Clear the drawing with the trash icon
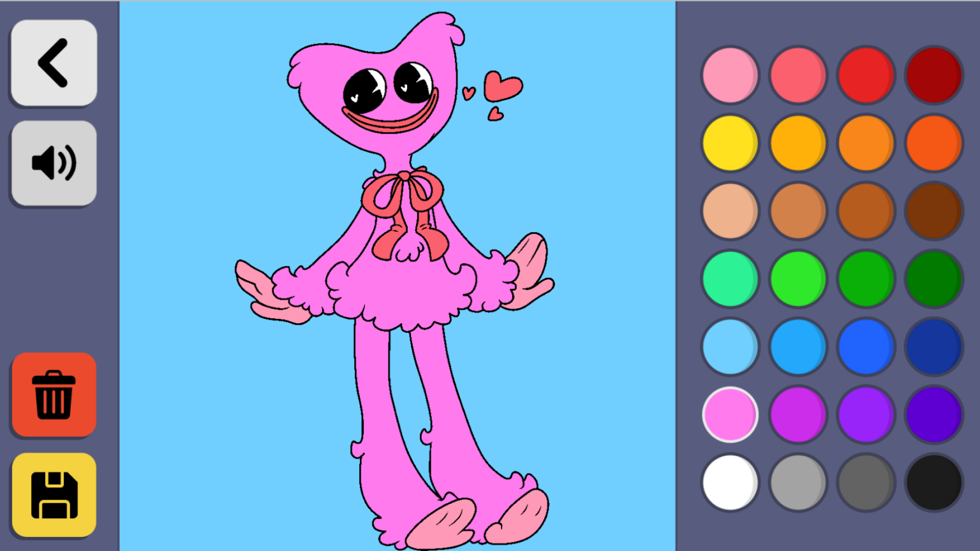Viewport: 980px width, 551px height. coord(54,395)
